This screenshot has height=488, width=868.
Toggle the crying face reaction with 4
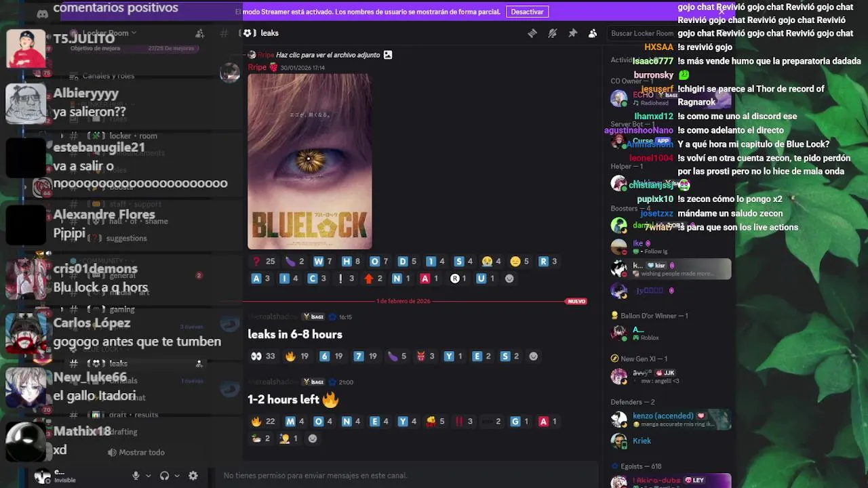point(491,262)
